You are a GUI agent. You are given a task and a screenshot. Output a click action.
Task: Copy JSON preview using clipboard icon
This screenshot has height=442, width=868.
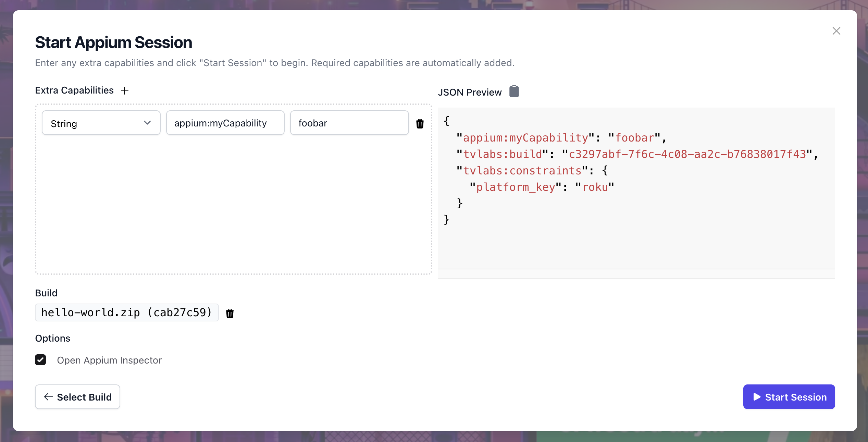click(x=514, y=91)
